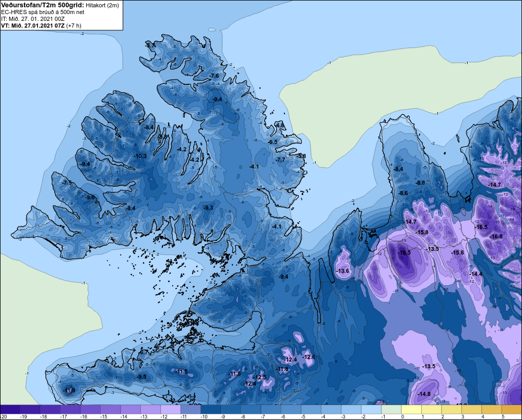Click the -9.5 temperature value
The height and width of the screenshot is (420, 522).
[x=142, y=377]
